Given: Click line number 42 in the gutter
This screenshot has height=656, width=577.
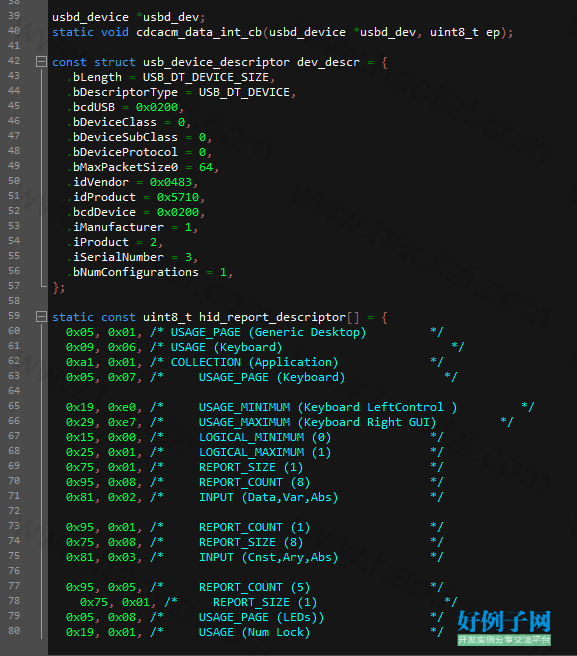Looking at the screenshot, I should point(14,61).
